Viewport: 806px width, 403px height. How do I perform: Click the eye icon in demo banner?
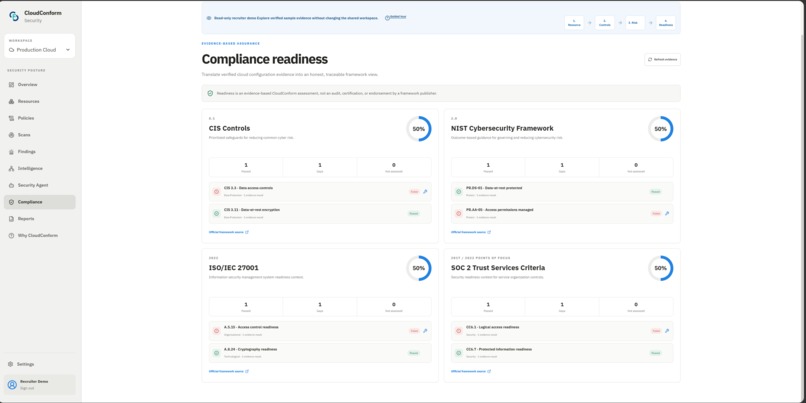tap(209, 17)
